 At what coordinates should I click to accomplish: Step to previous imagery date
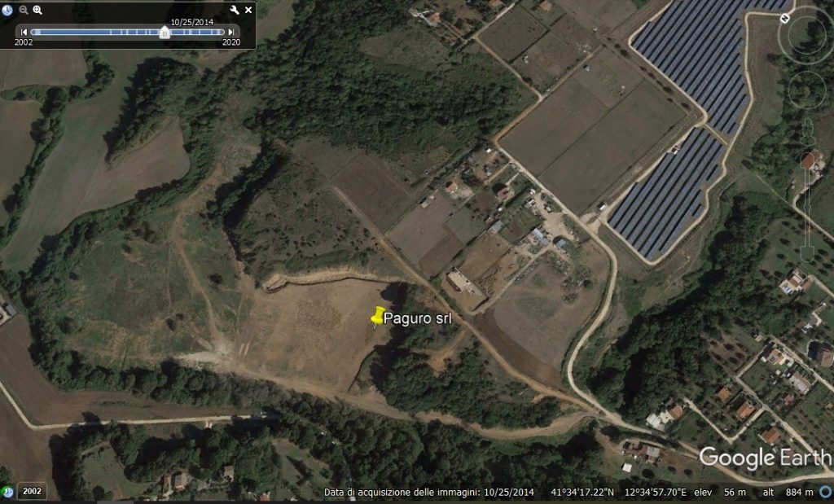[x=24, y=32]
